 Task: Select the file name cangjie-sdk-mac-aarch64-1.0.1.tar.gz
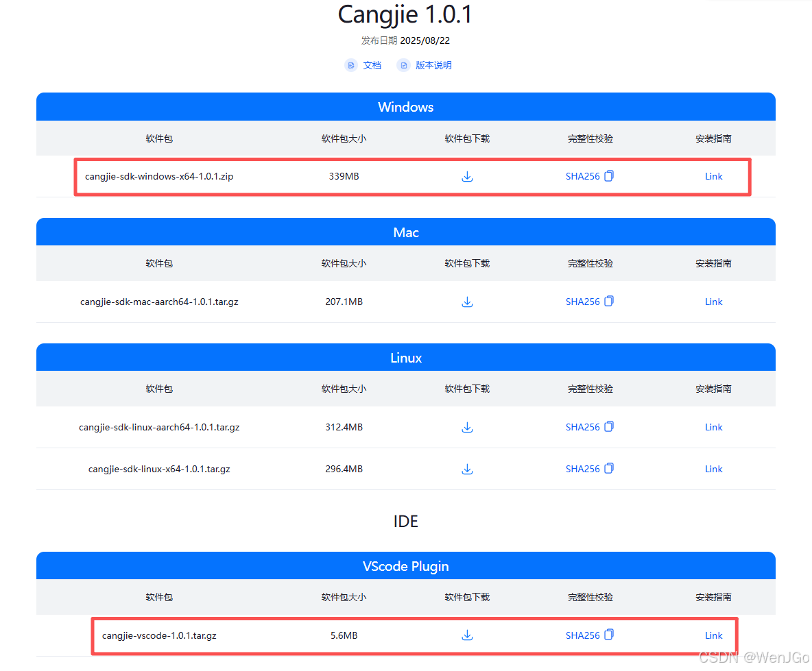click(159, 302)
